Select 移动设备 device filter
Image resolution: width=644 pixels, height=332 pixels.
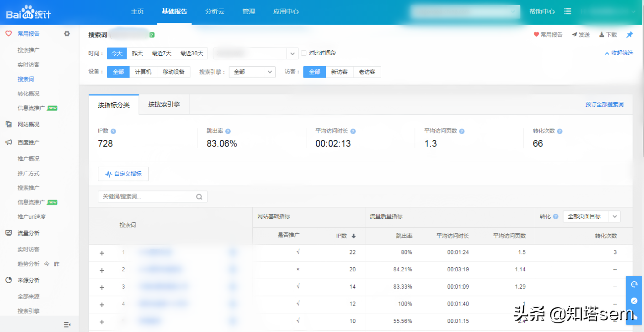(x=174, y=72)
